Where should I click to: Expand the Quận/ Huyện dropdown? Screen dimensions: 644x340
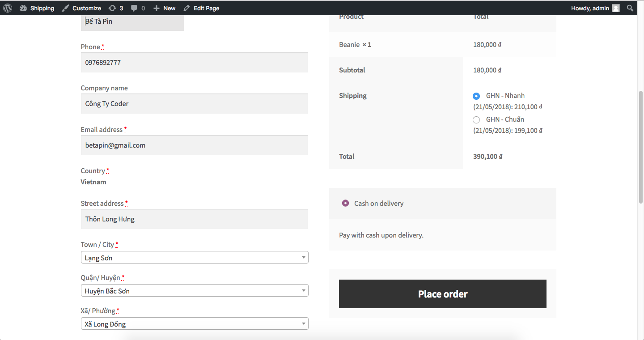coord(195,291)
